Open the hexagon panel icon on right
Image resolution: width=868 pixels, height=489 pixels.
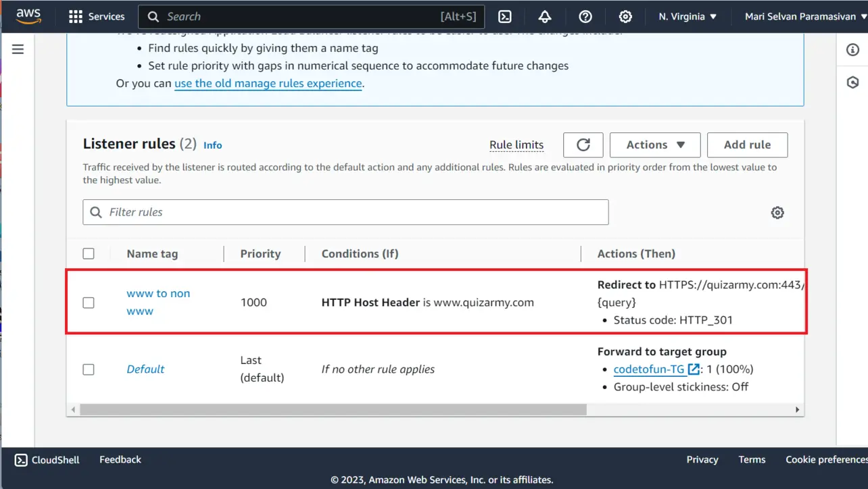pos(852,82)
